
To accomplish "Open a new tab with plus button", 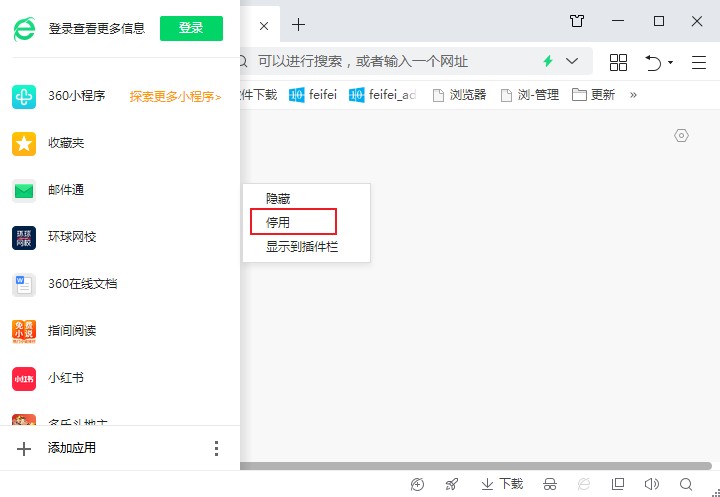I will [298, 25].
